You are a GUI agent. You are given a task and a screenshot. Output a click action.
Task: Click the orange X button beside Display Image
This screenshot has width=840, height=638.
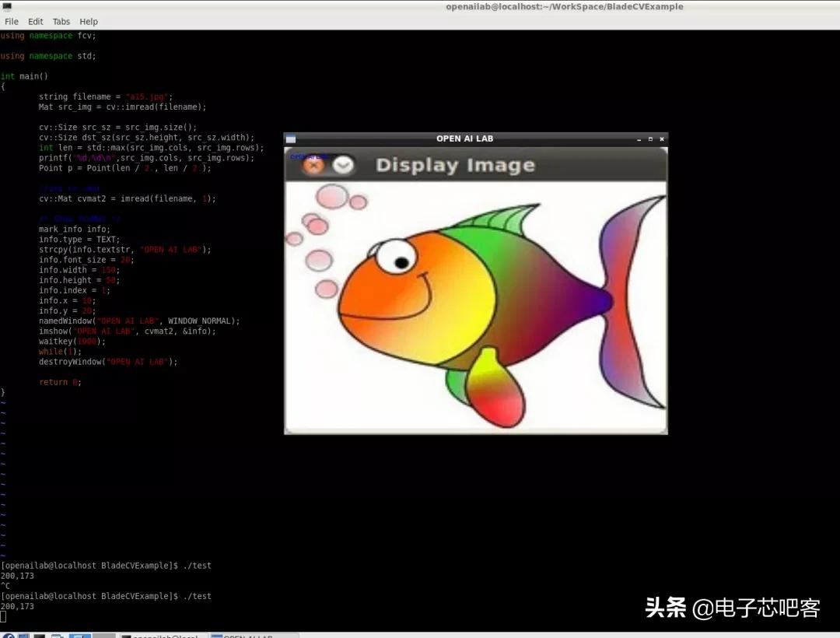click(313, 165)
